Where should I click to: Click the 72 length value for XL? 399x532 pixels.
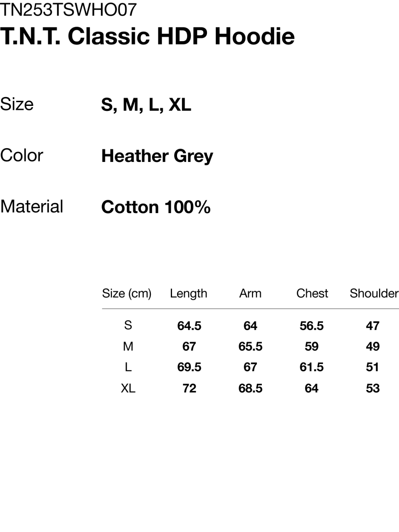(x=189, y=388)
